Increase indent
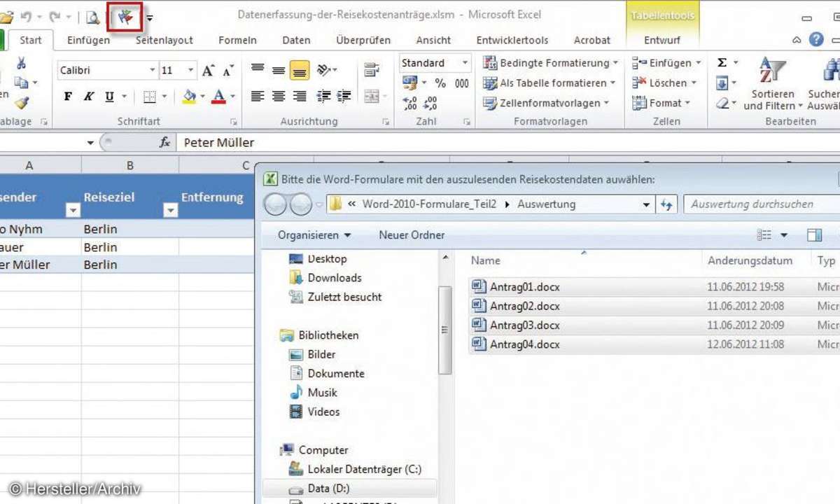 click(x=343, y=97)
